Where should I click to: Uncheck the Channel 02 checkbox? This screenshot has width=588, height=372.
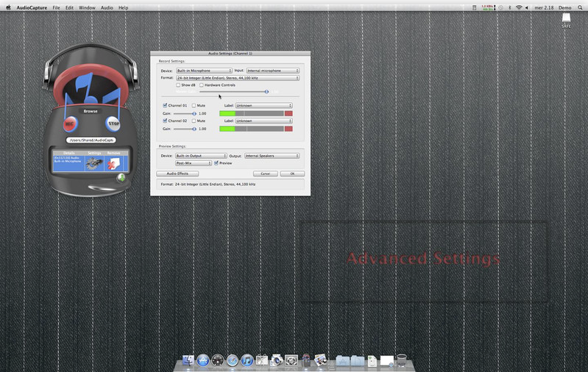[x=165, y=121]
